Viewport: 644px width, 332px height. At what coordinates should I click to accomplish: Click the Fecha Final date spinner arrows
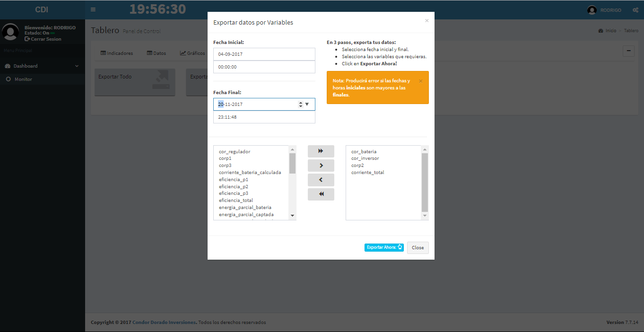point(300,104)
